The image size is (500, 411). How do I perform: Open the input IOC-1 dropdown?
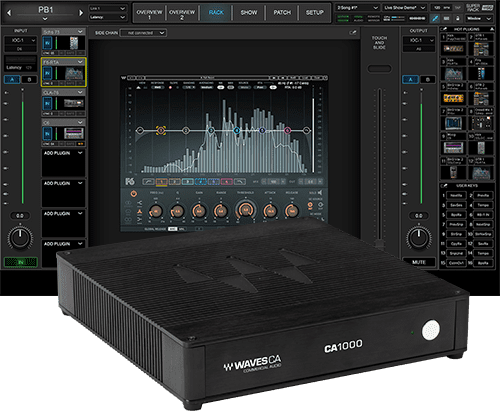(20, 40)
